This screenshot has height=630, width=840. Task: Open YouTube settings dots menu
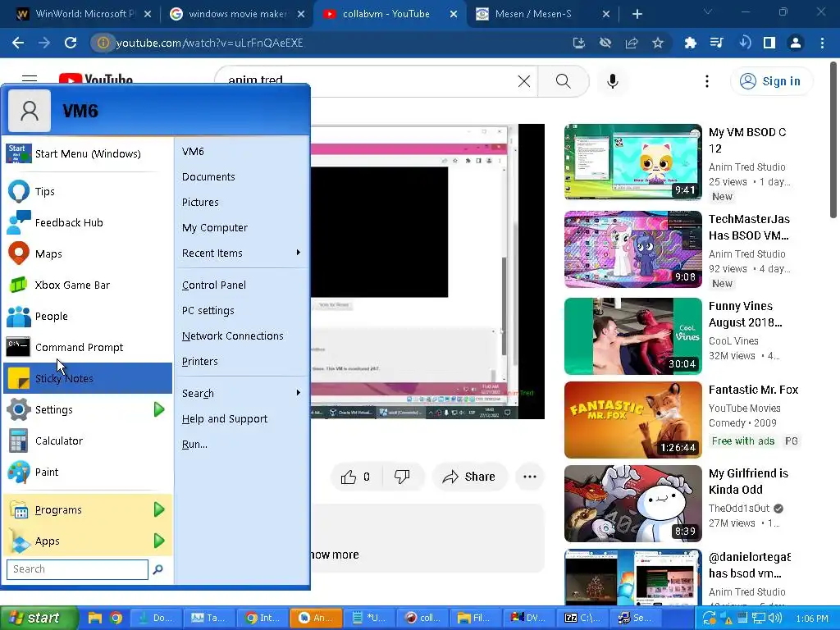707,81
